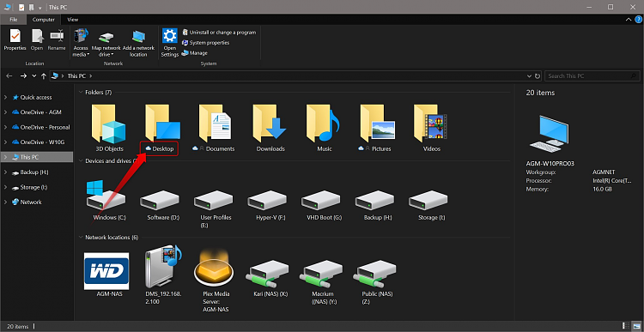This screenshot has width=644, height=332.
Task: Minimize the ribbon with the chevron
Action: tap(628, 19)
